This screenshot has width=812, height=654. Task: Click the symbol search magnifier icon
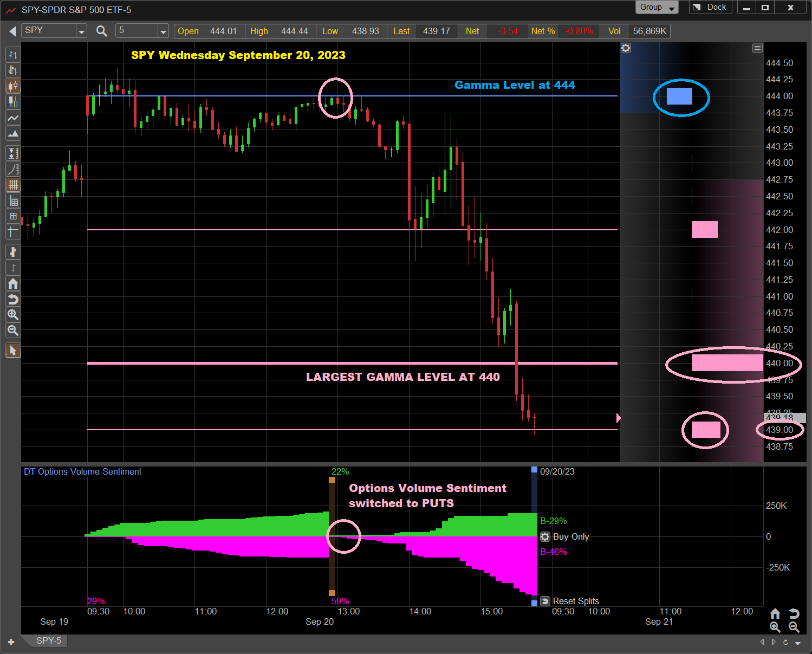coord(101,31)
